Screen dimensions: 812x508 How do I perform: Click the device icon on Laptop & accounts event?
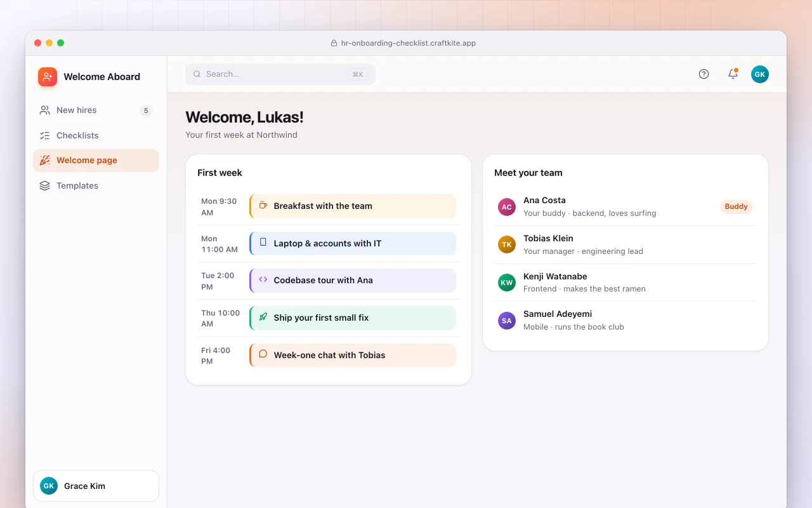(263, 243)
